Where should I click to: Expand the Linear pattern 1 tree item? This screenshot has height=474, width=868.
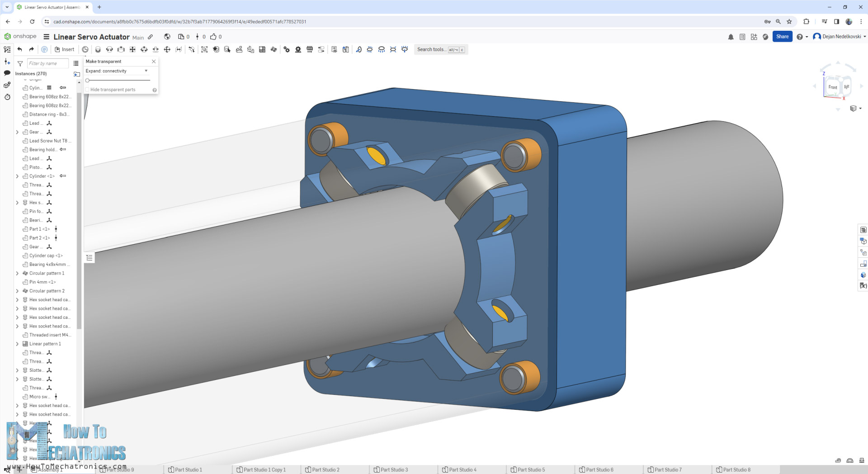17,344
